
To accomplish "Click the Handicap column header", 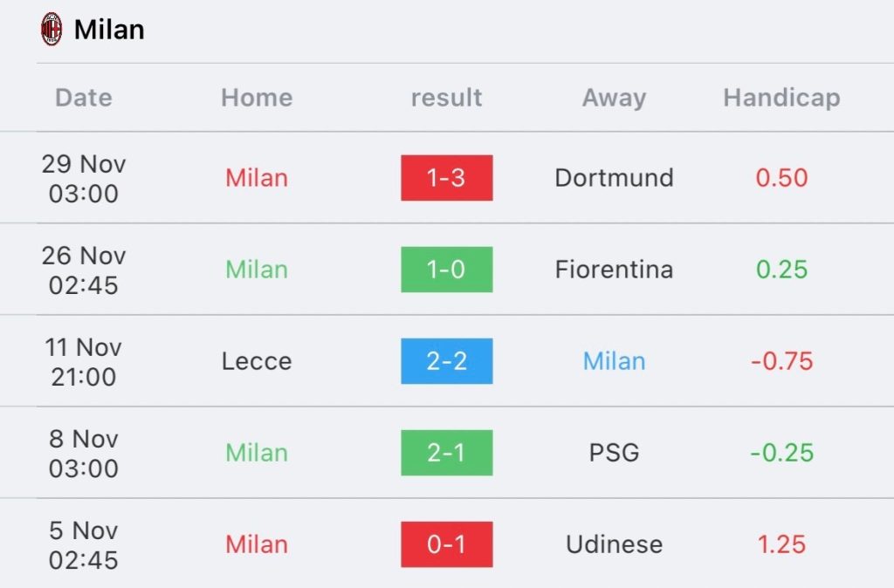I will point(781,98).
